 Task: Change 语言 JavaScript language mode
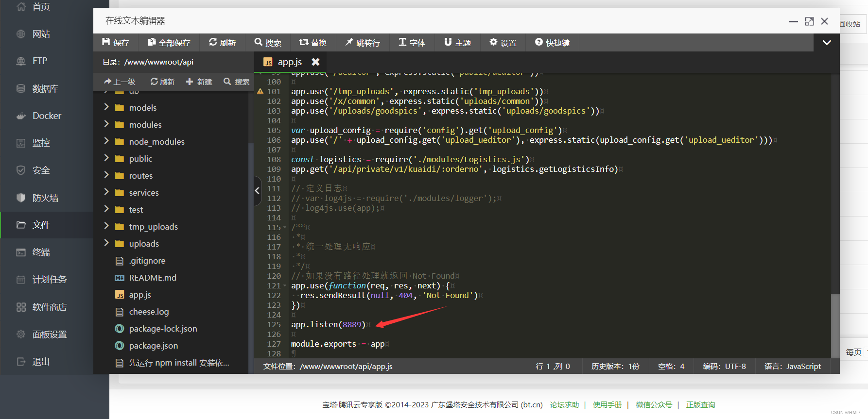793,366
